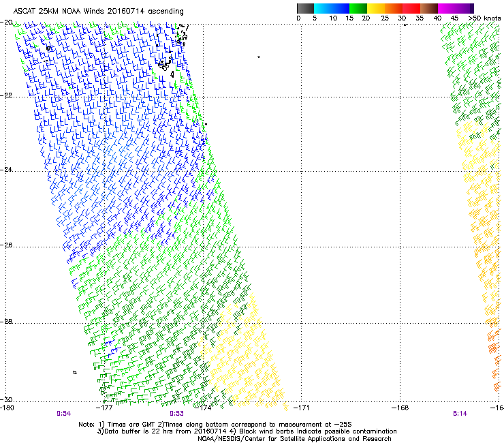This screenshot has height=443, width=504.
Task: Click the purple '9:53' swath time label
Action: [x=177, y=414]
